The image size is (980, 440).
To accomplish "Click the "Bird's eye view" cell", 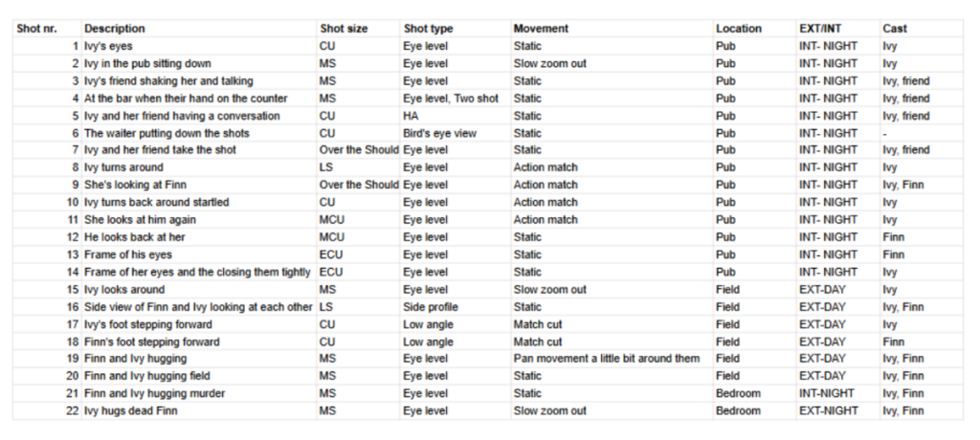I will [440, 133].
